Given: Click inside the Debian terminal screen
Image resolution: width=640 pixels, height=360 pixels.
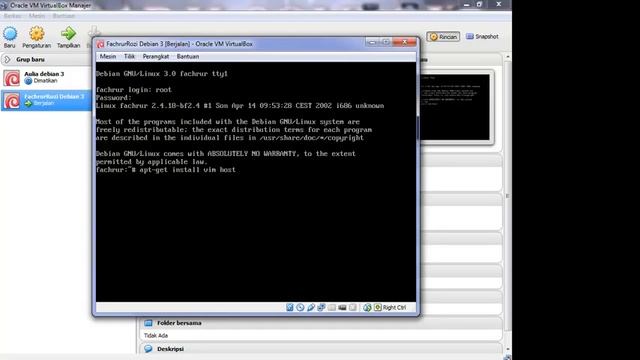Looking at the screenshot, I should click(x=256, y=182).
